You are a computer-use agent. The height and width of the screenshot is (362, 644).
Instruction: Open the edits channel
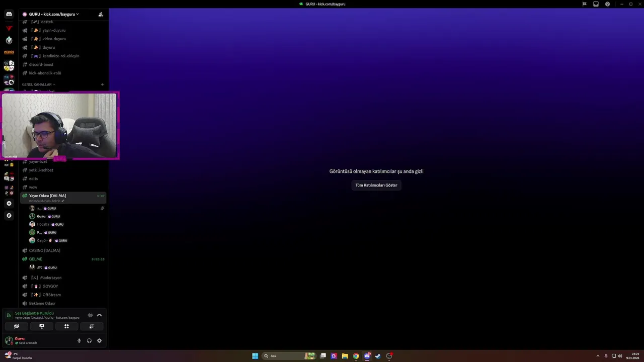(x=63, y=178)
